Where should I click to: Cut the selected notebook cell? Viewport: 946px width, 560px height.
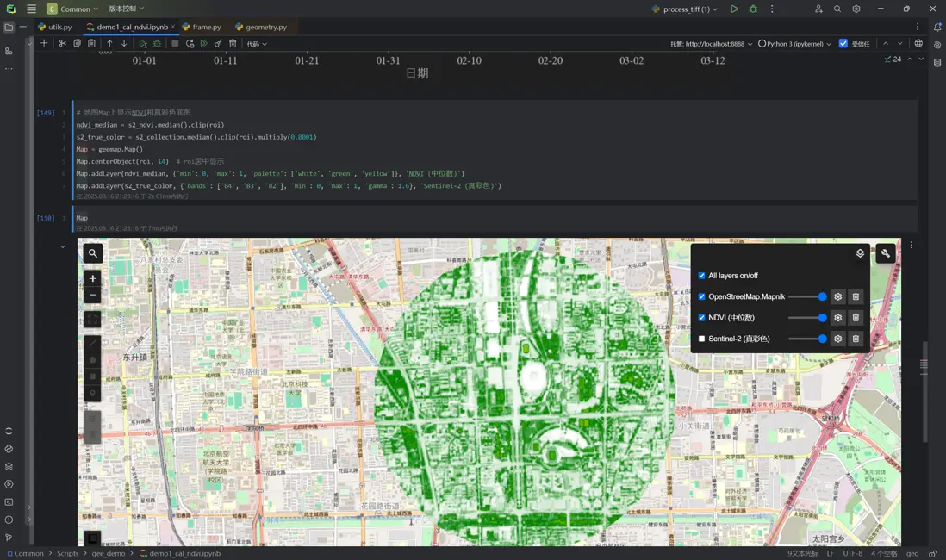tap(63, 43)
